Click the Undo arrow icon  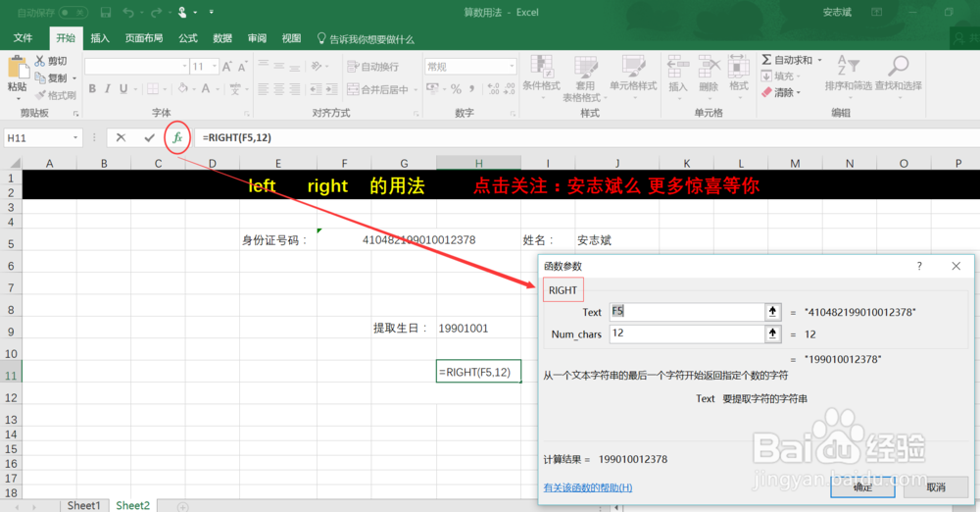coord(128,12)
